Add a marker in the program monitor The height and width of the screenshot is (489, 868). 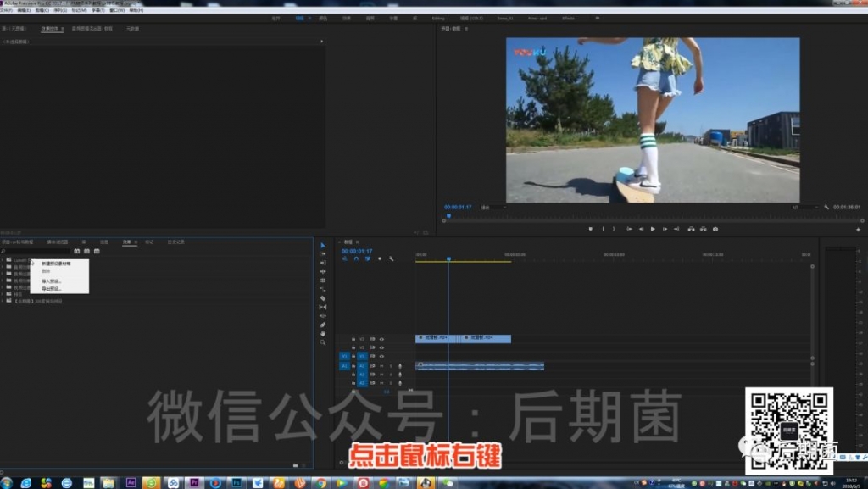tap(590, 229)
